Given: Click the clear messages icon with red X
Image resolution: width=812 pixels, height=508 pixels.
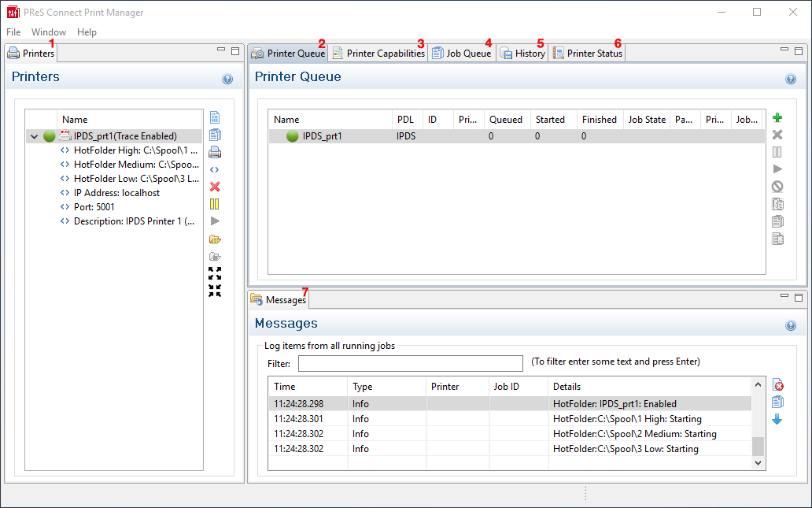Looking at the screenshot, I should click(777, 385).
